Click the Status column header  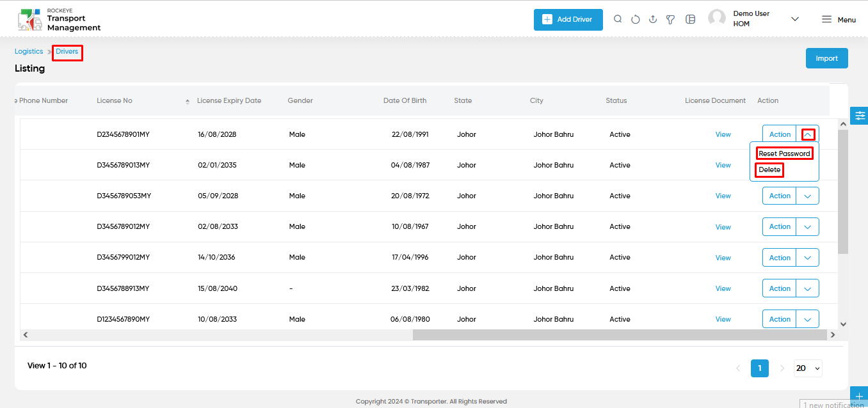(x=616, y=100)
